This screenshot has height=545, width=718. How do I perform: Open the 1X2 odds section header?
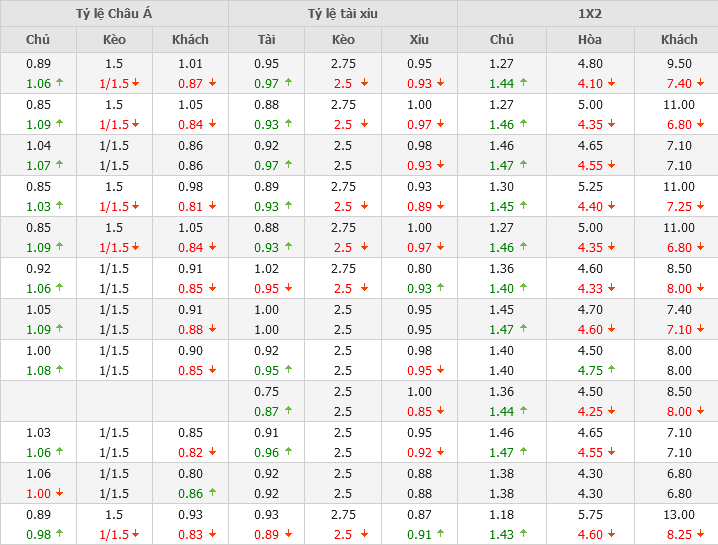point(588,13)
